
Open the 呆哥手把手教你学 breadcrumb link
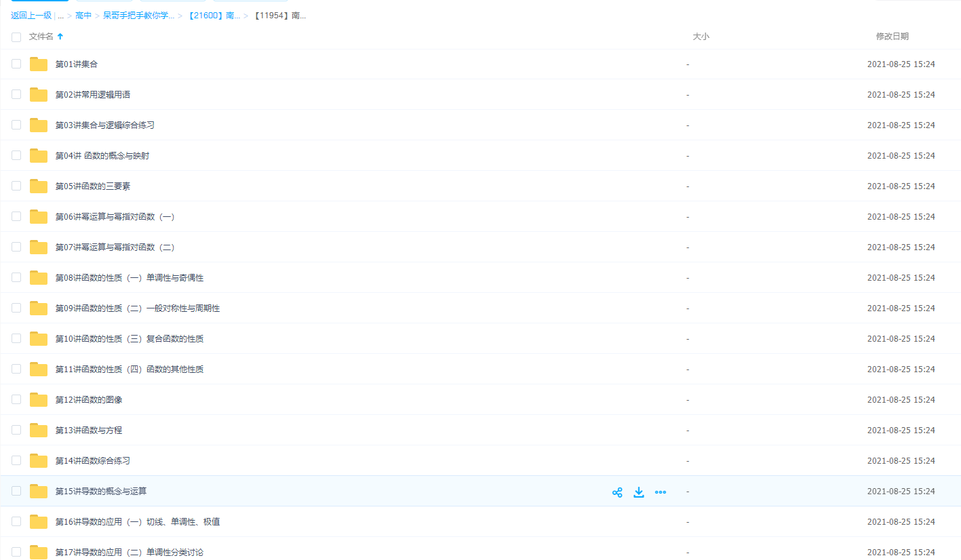click(x=138, y=16)
